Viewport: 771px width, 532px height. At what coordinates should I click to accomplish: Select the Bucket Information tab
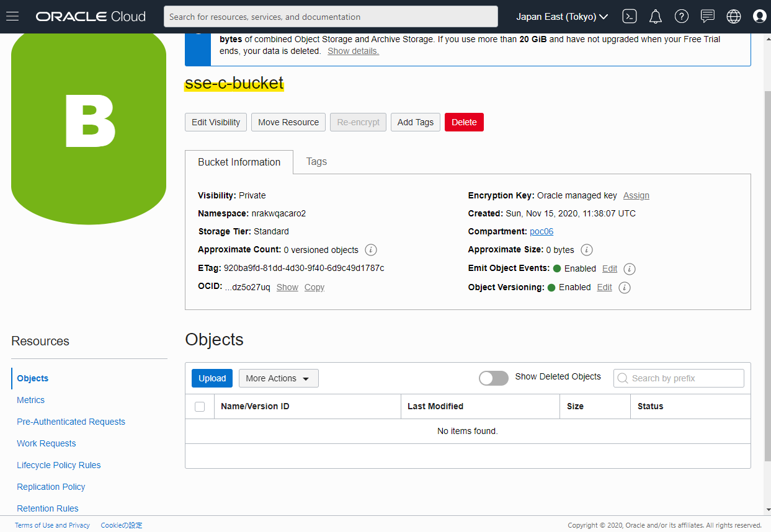point(239,162)
